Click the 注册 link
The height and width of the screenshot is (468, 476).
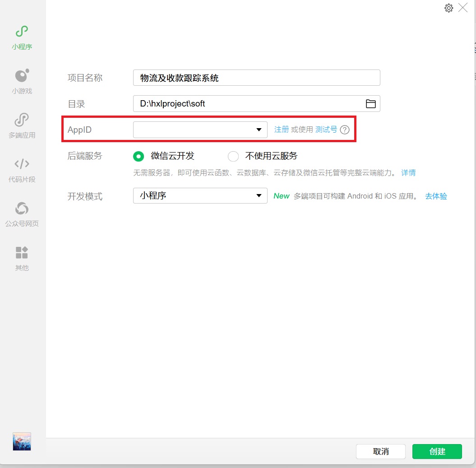(282, 130)
